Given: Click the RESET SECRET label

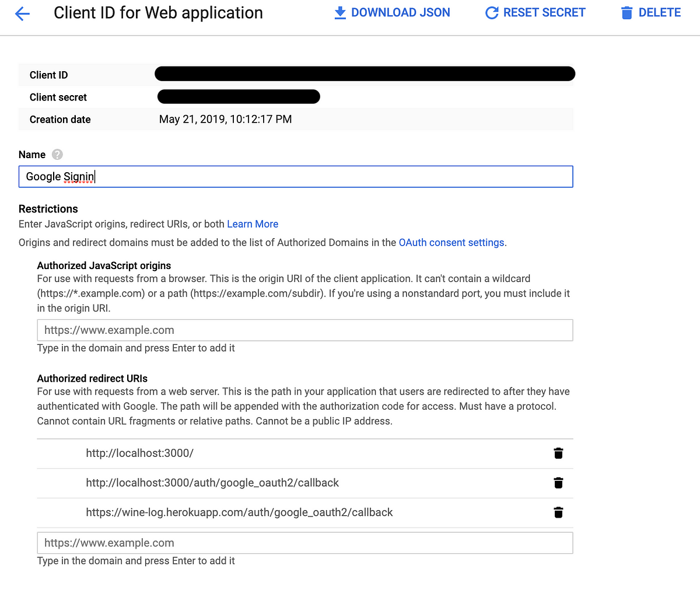Looking at the screenshot, I should (x=544, y=13).
